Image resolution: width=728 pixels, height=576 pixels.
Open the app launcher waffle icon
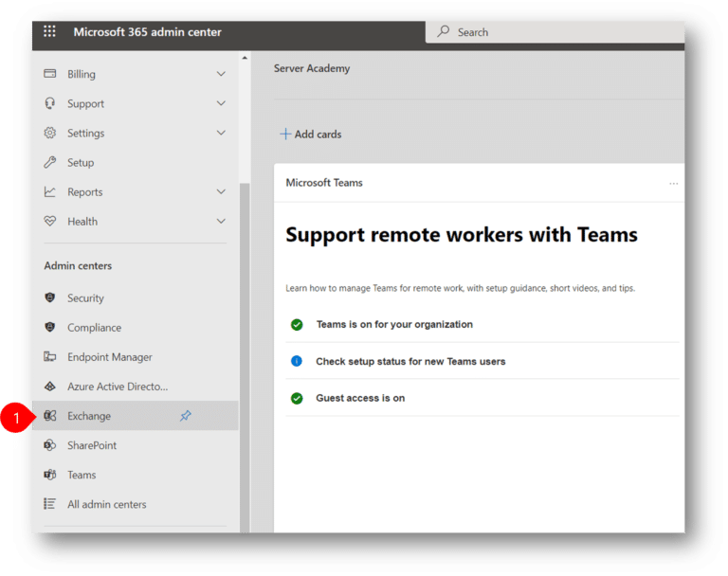[x=50, y=32]
